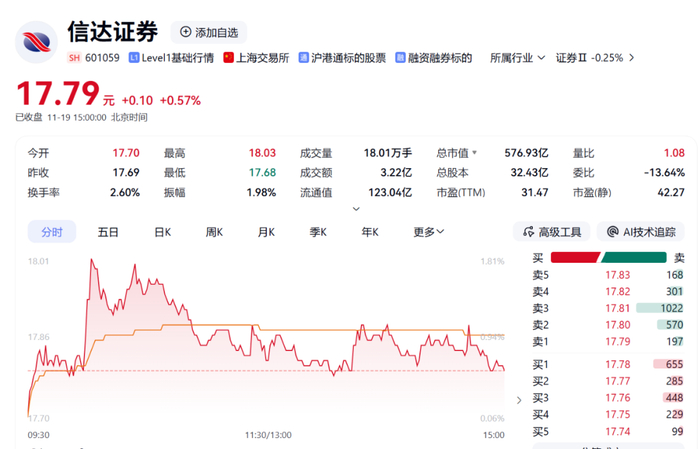
Task: Toggle the 总市值 dropdown arrow
Action: [475, 153]
